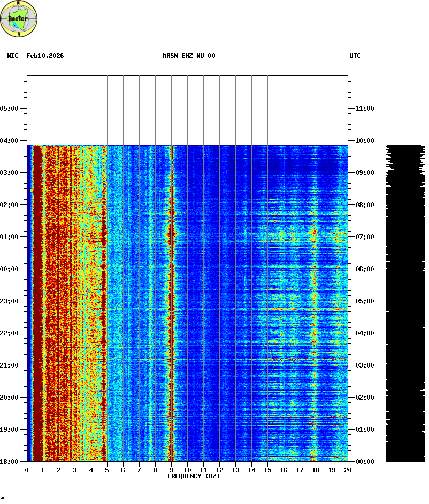Image resolution: width=429 pixels, height=504 pixels.
Task: Select the 21:00 local time marker
Action: 10,365
